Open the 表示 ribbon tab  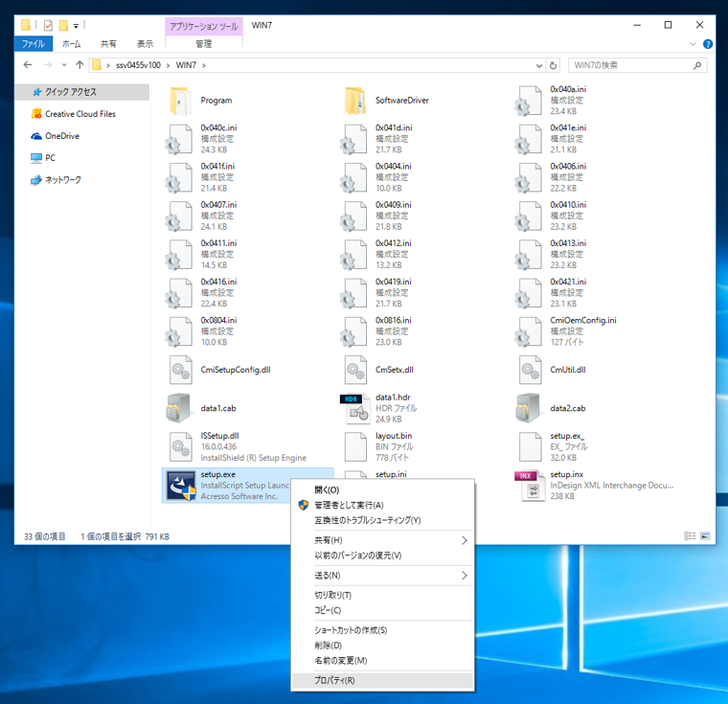[145, 44]
